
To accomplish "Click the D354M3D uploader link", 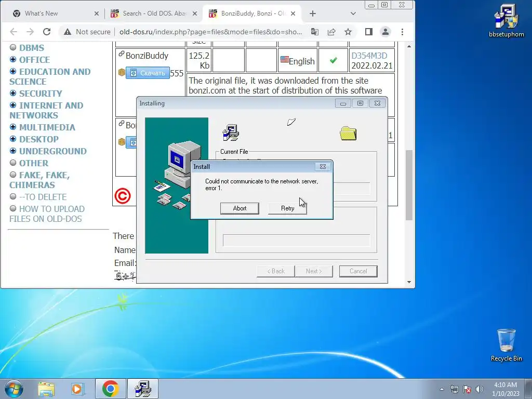I will [369, 56].
